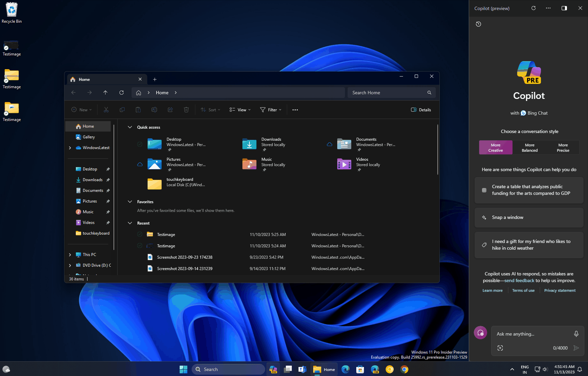588x376 pixels.
Task: Collapse the Favorites section
Action: click(130, 202)
